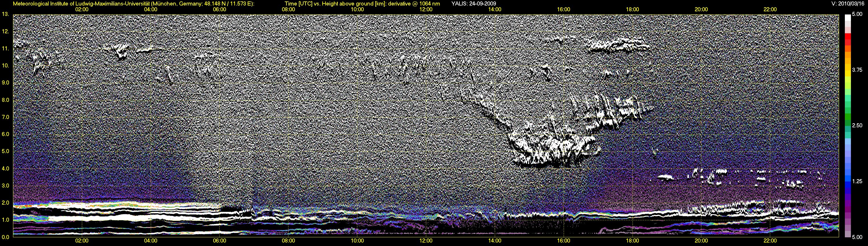This screenshot has width=868, height=246.
Task: Click the 04:00 label on the lower time axis
Action: [x=151, y=241]
